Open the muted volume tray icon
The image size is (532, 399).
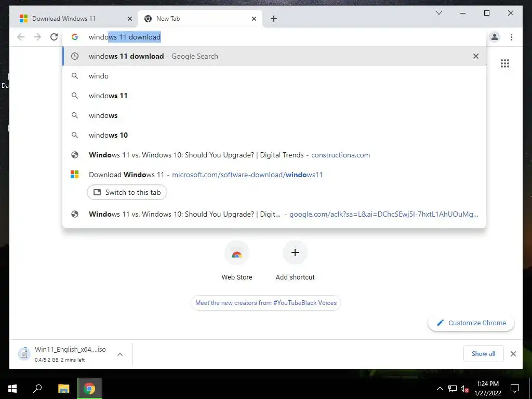point(464,389)
